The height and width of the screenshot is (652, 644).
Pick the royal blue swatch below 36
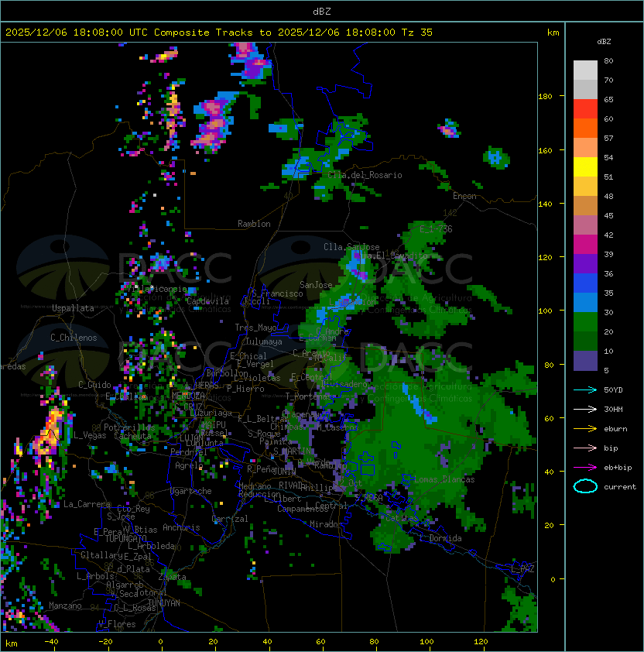pos(585,283)
